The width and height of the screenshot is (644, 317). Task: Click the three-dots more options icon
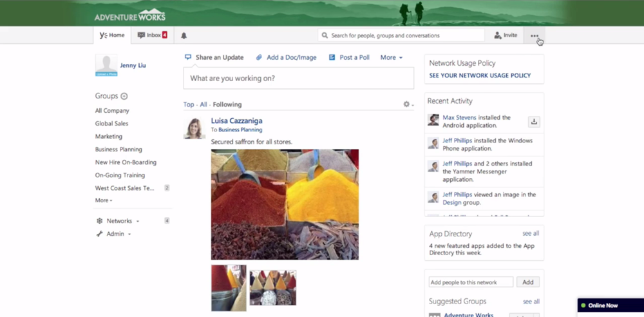534,36
